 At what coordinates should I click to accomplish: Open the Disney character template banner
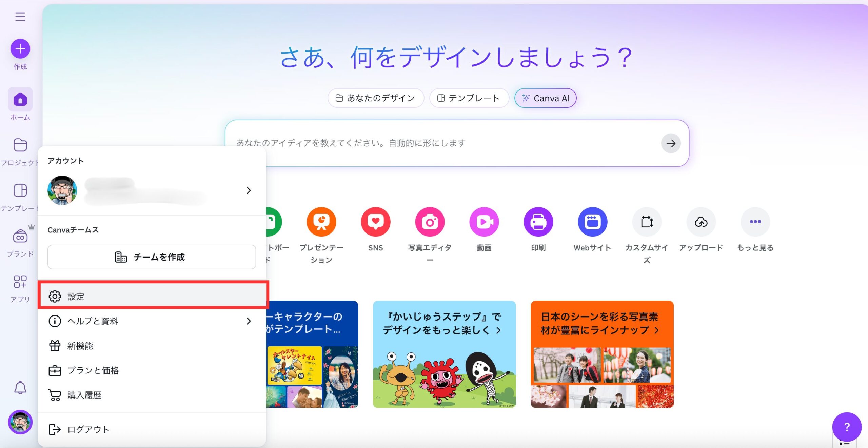coord(312,354)
